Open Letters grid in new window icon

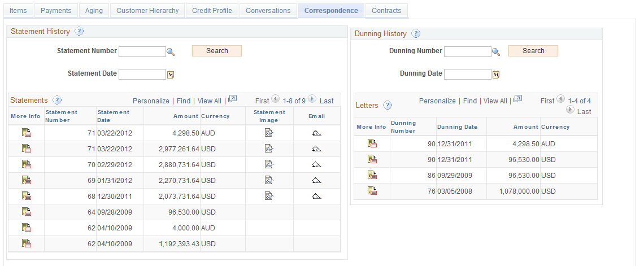pos(518,99)
